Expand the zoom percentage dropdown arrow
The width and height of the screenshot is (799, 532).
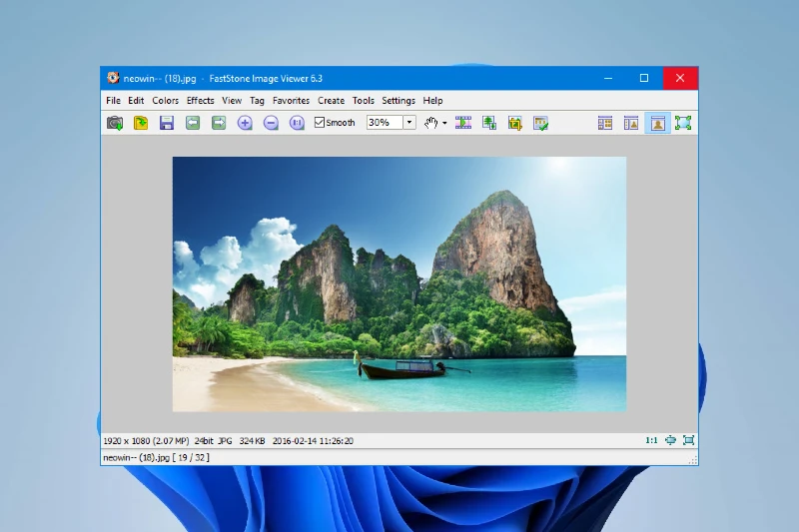409,122
